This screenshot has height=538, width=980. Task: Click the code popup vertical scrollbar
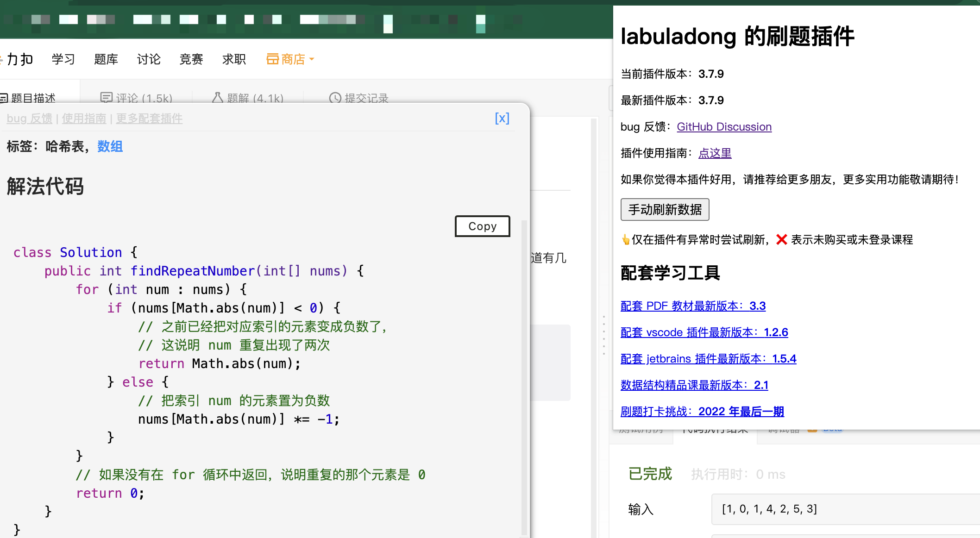(524, 377)
